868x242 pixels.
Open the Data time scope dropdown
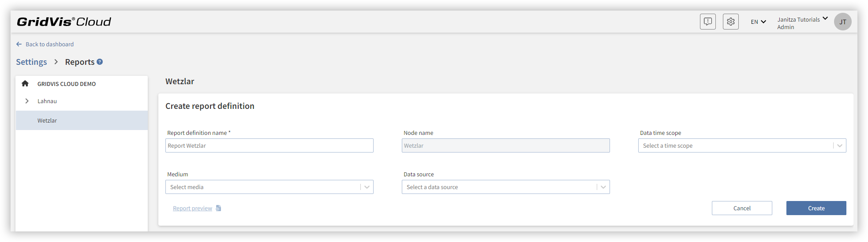pos(742,145)
